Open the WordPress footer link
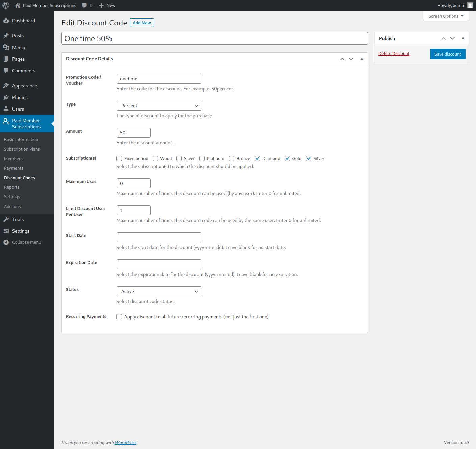Viewport: 476px width, 449px height. click(126, 442)
